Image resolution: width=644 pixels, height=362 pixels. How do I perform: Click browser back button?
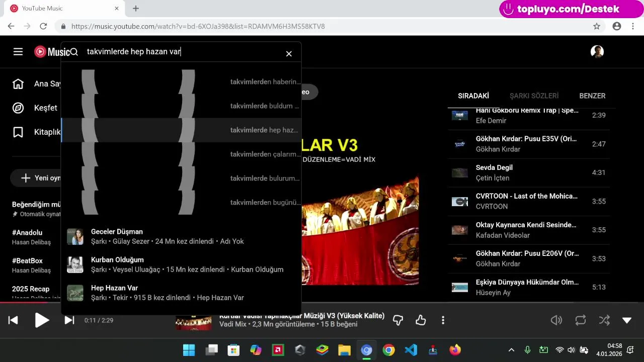11,26
